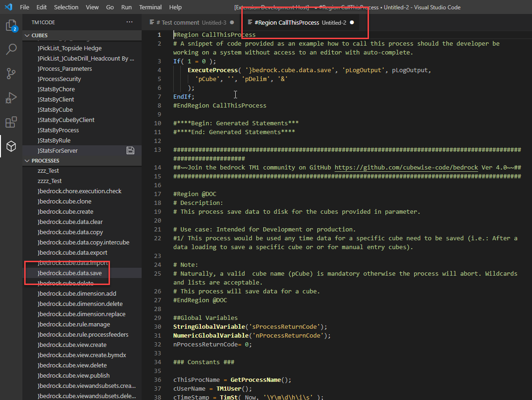Open TM1CODE panel more actions menu
This screenshot has height=400, width=532.
(130, 22)
